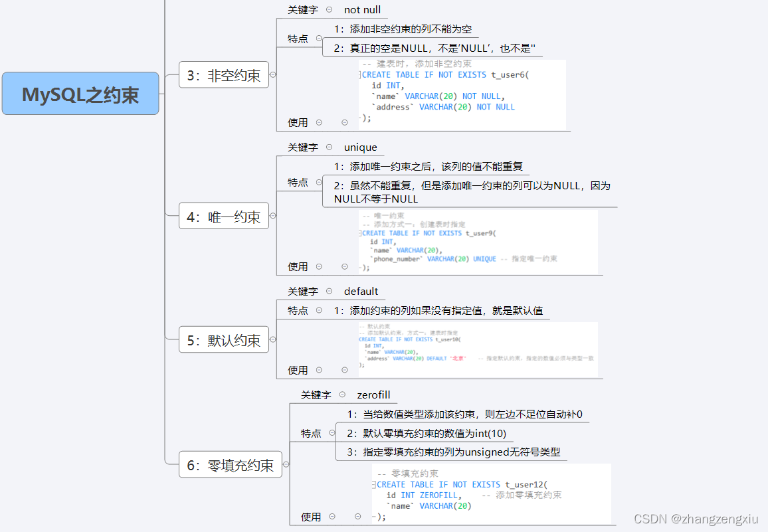Click the 关键字 label above 3:非空约束
The image size is (768, 532).
point(303,10)
